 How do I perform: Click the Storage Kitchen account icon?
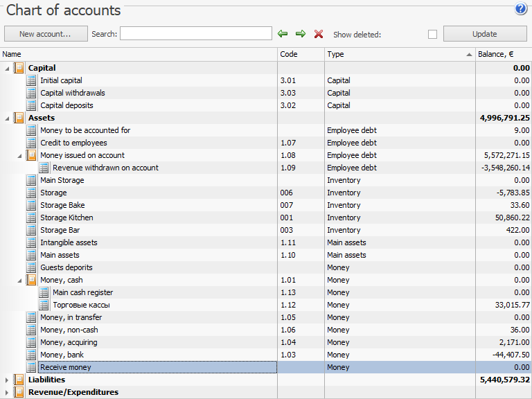31,218
